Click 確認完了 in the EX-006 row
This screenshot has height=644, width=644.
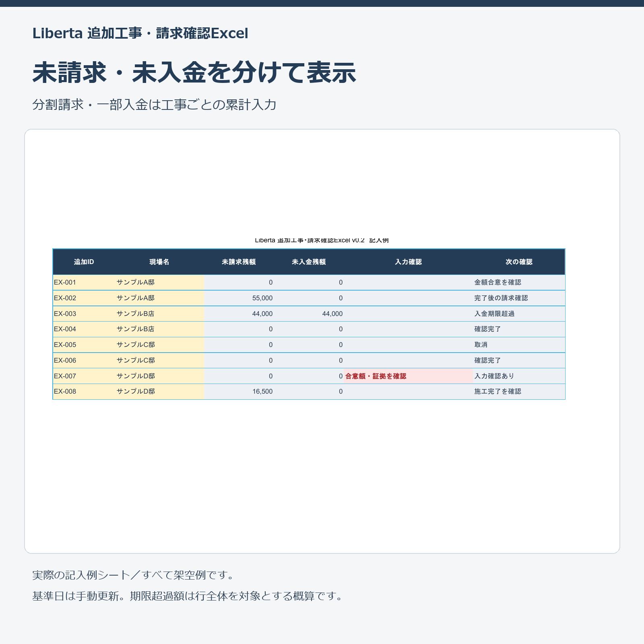(519, 361)
